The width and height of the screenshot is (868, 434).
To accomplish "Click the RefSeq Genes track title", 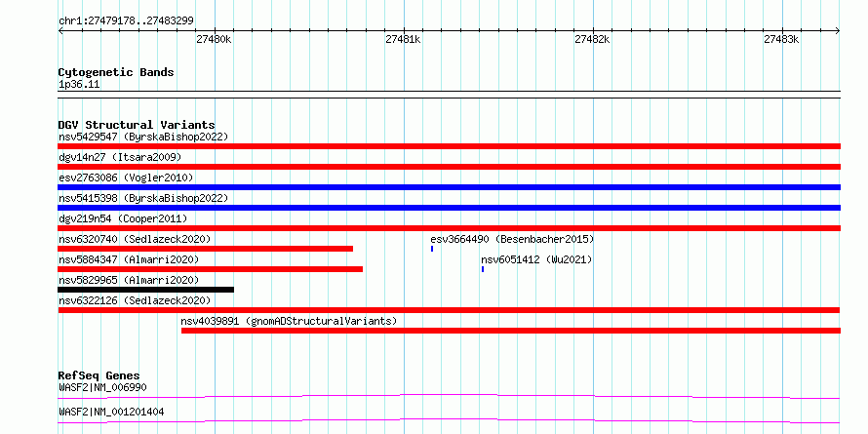I will (x=99, y=375).
